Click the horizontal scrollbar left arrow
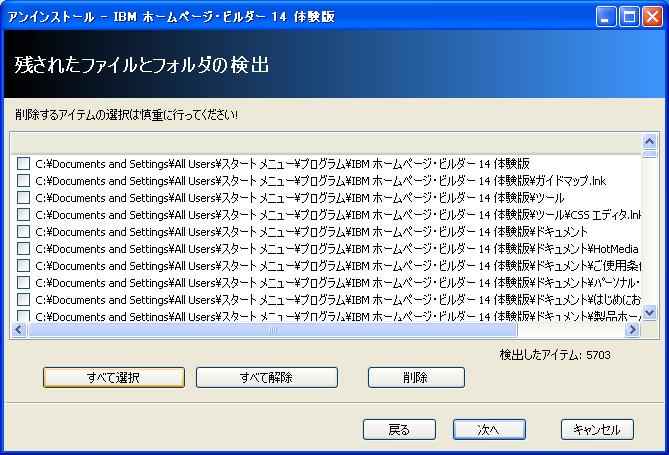The width and height of the screenshot is (669, 455). pos(19,330)
